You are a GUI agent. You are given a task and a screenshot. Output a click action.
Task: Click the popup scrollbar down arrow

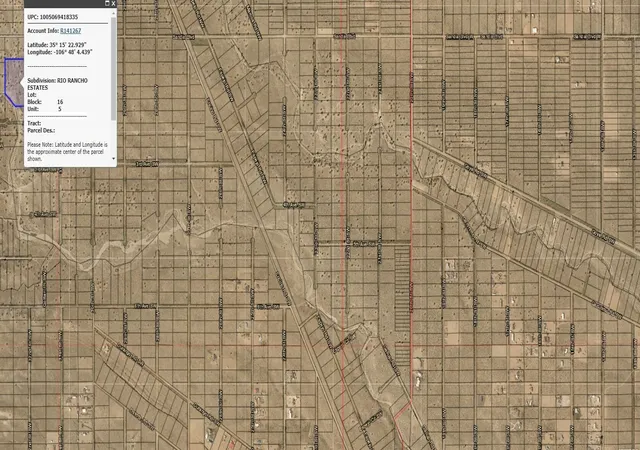click(113, 159)
